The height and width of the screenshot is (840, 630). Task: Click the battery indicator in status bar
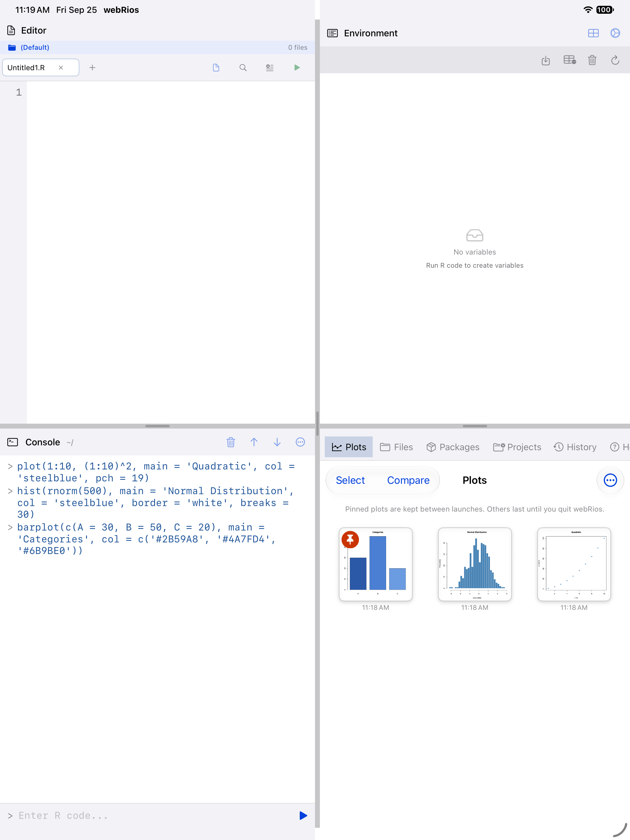[x=605, y=10]
